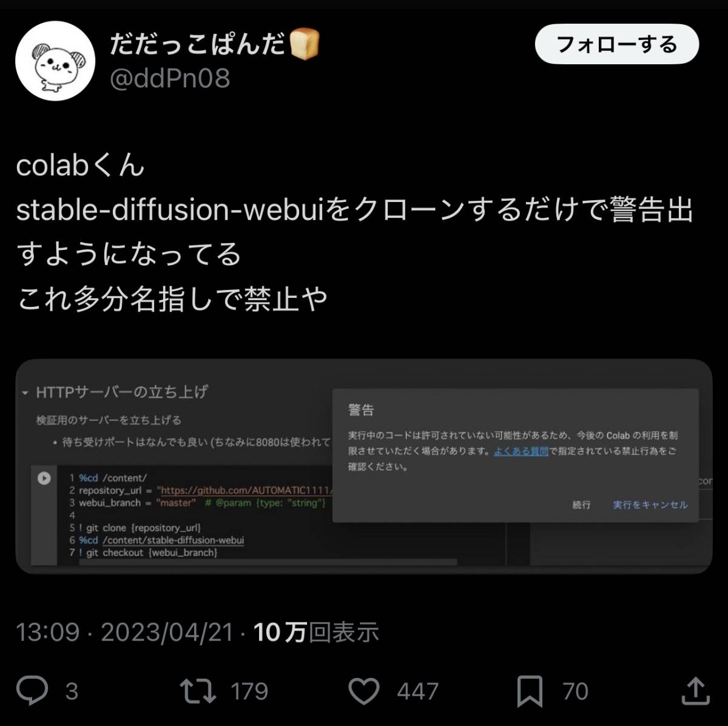Select 実行をキャンセル in the warning dialog
The image size is (728, 726).
coord(650,505)
